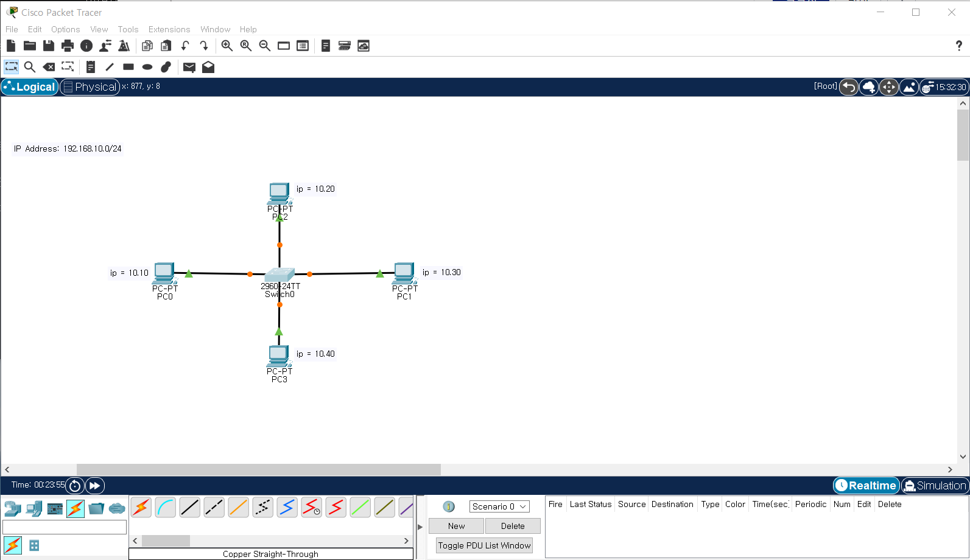
Task: Open the Components category
Action: pos(55,508)
